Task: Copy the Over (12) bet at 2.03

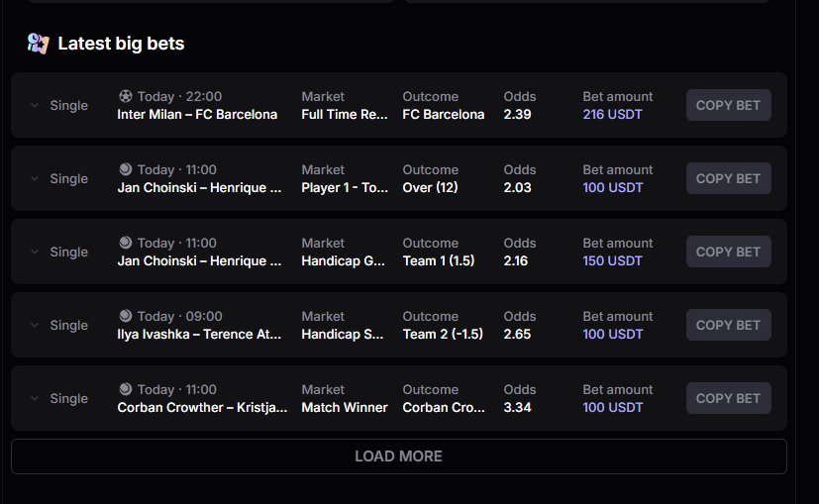Action: (728, 178)
